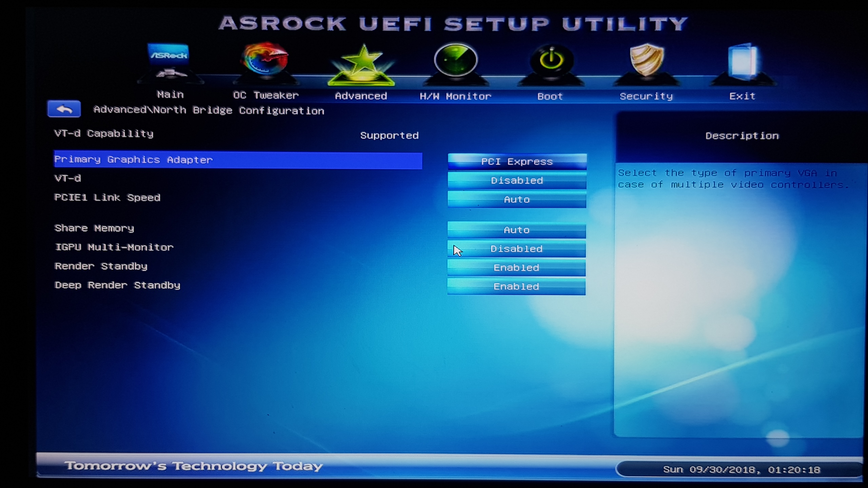The width and height of the screenshot is (868, 488).
Task: Click the Description panel heading
Action: pyautogui.click(x=742, y=136)
